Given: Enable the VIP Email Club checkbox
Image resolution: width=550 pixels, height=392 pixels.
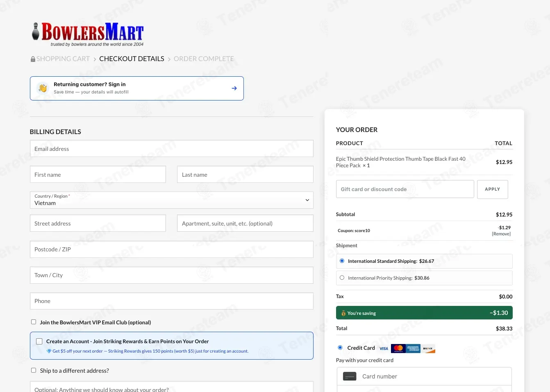Looking at the screenshot, I should click(34, 322).
